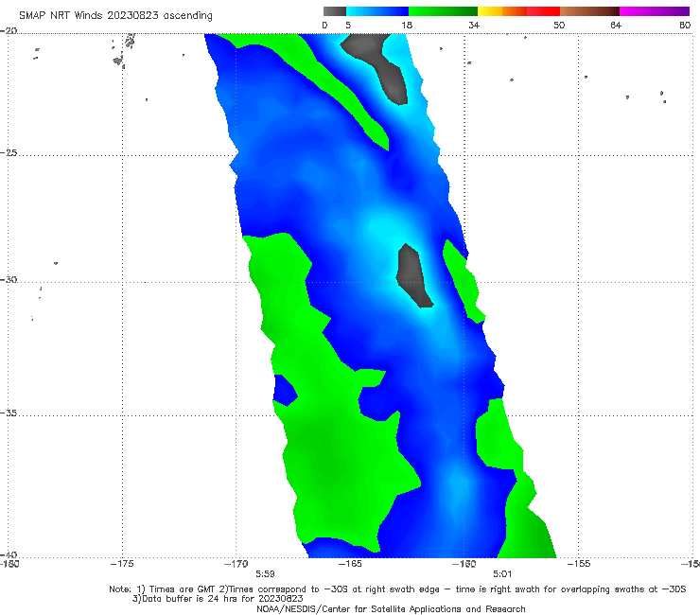This screenshot has width=700, height=615.
Task: Click the longitude label '-165'
Action: pos(350,564)
